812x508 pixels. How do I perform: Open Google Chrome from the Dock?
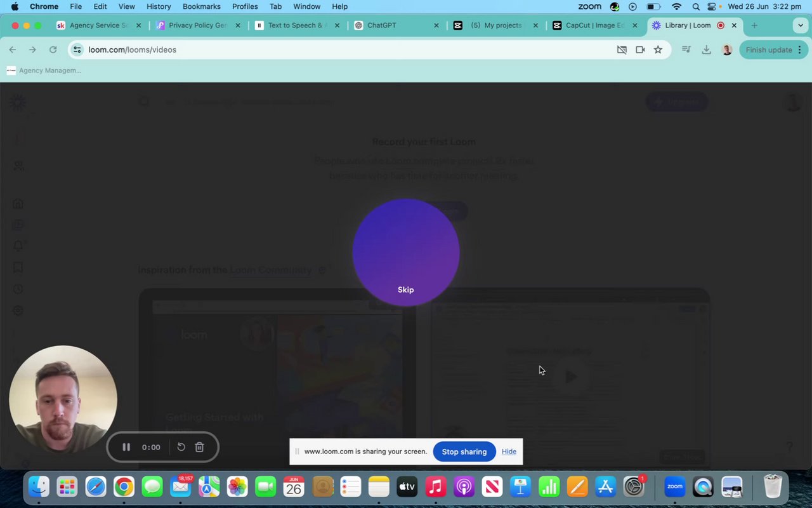pyautogui.click(x=124, y=487)
